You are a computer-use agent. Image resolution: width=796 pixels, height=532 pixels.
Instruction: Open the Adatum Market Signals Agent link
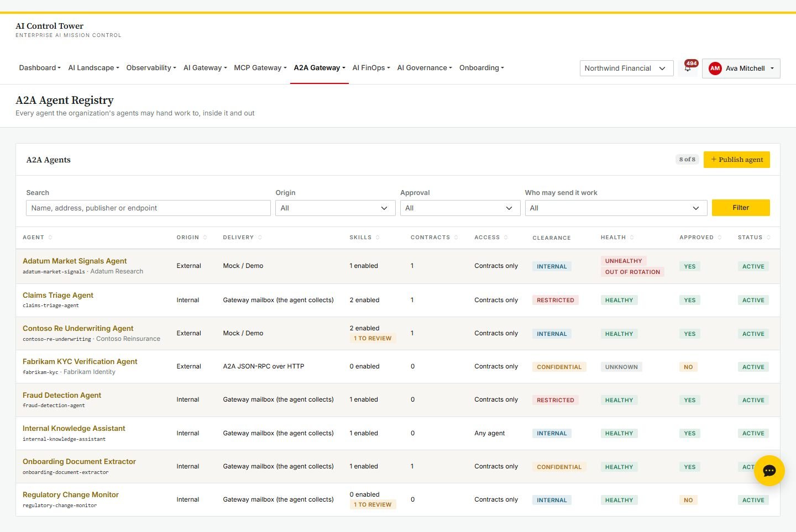click(x=75, y=261)
